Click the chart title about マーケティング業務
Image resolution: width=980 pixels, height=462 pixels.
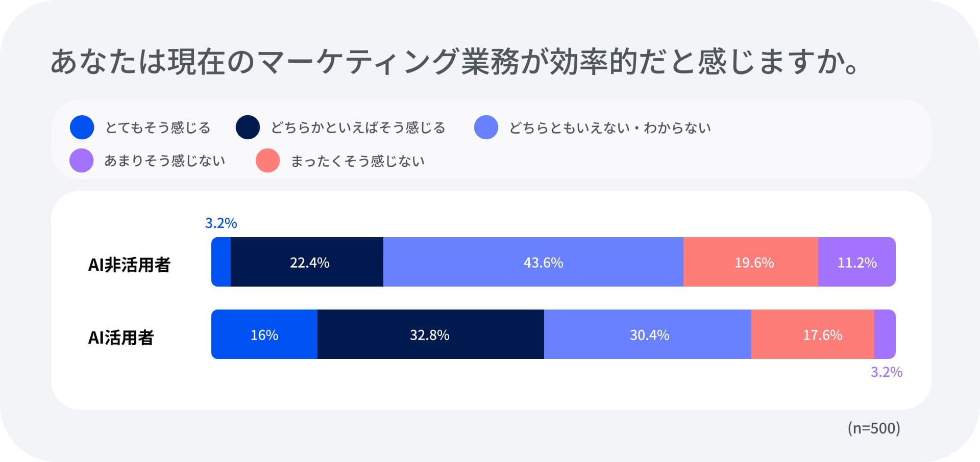[x=454, y=62]
